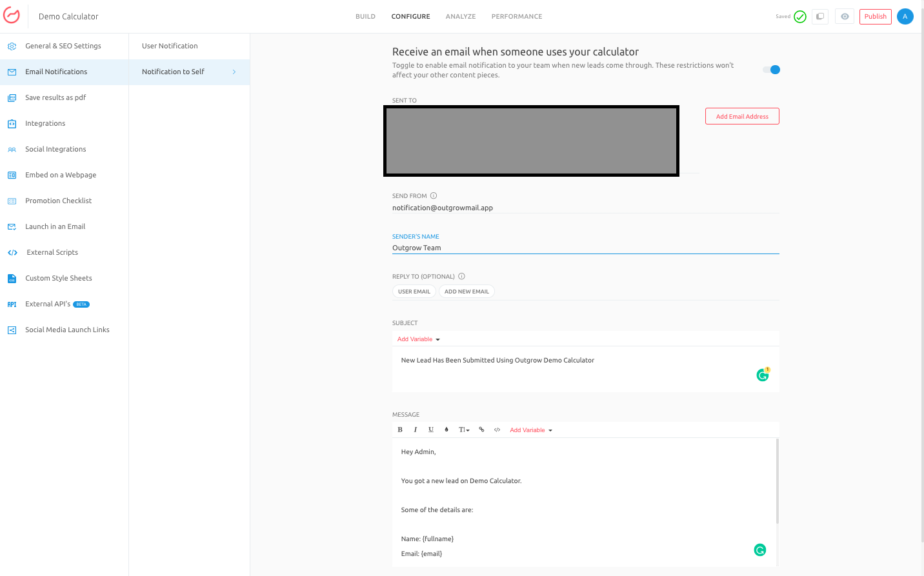Click the Outgrow logo icon
924x576 pixels.
click(12, 15)
